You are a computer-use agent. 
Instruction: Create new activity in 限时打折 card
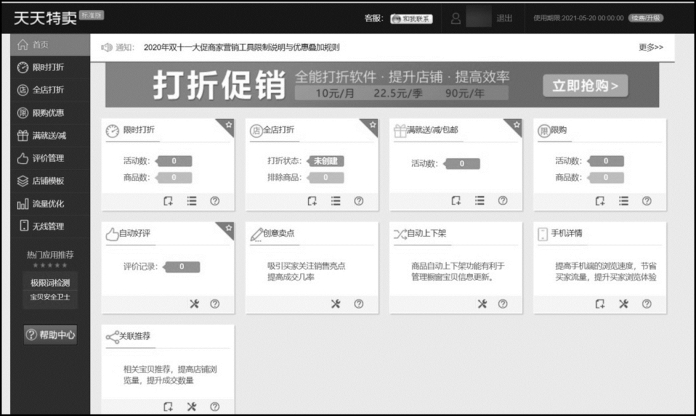[x=168, y=201]
